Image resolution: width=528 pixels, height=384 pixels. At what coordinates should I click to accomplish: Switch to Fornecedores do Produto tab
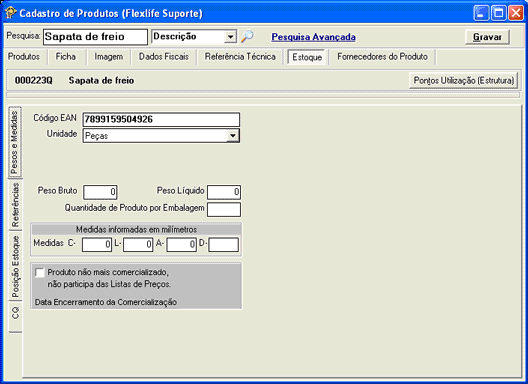click(383, 56)
